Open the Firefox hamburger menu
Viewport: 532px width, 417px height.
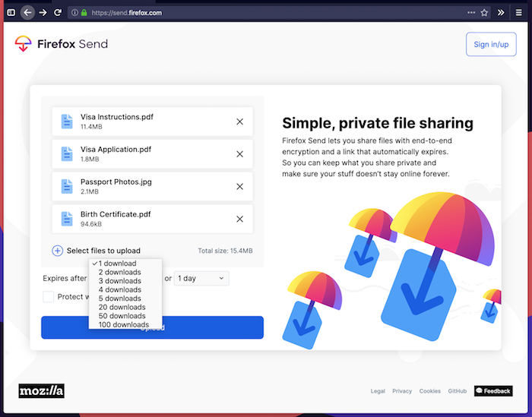pos(518,13)
